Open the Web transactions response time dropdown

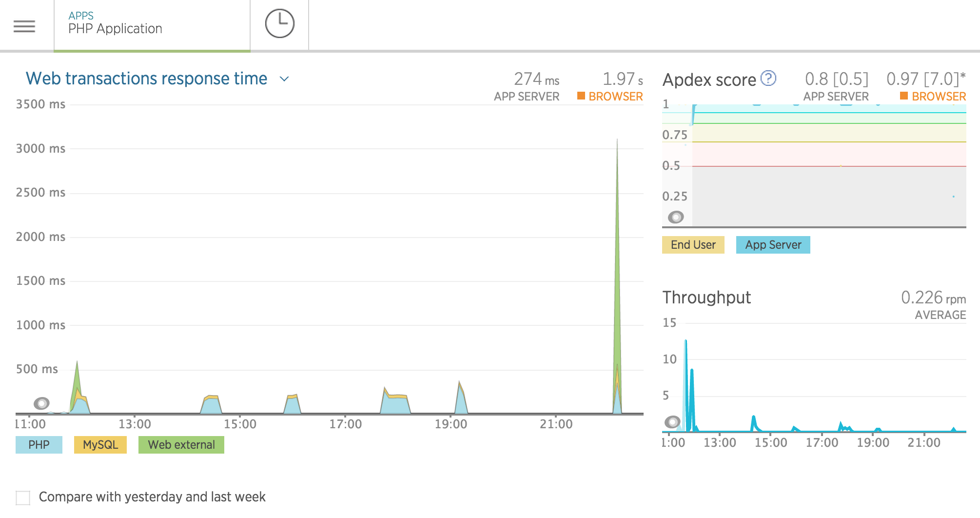tap(284, 79)
